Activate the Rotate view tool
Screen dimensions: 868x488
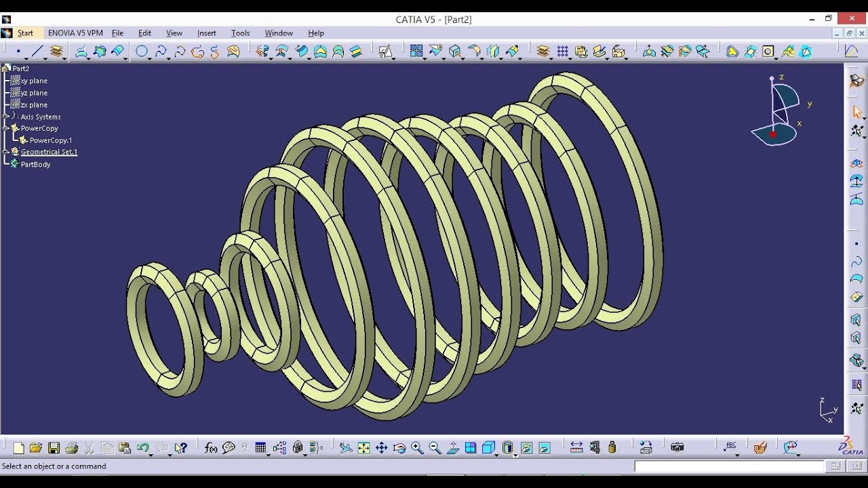(x=399, y=448)
